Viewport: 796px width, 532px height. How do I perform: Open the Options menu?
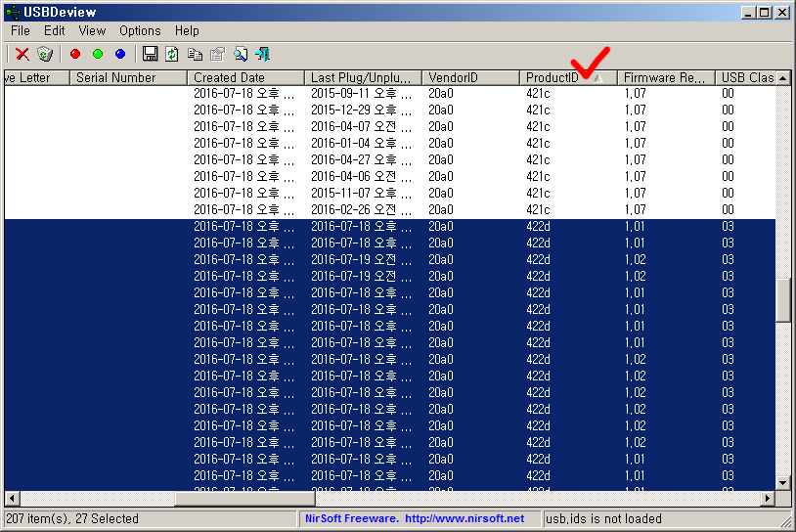(140, 30)
